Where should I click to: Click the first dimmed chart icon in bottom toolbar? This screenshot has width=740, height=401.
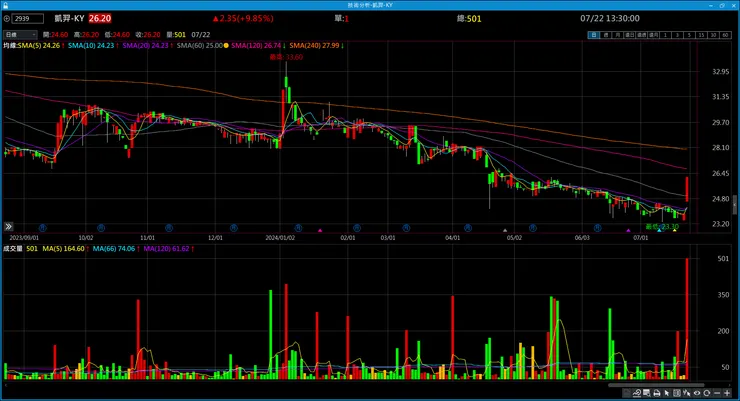pos(626,393)
